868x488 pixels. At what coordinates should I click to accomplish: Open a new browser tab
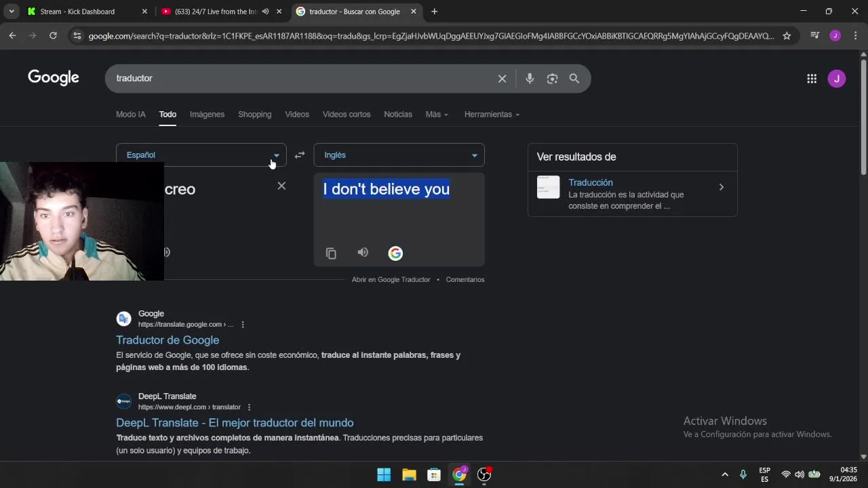(x=434, y=12)
